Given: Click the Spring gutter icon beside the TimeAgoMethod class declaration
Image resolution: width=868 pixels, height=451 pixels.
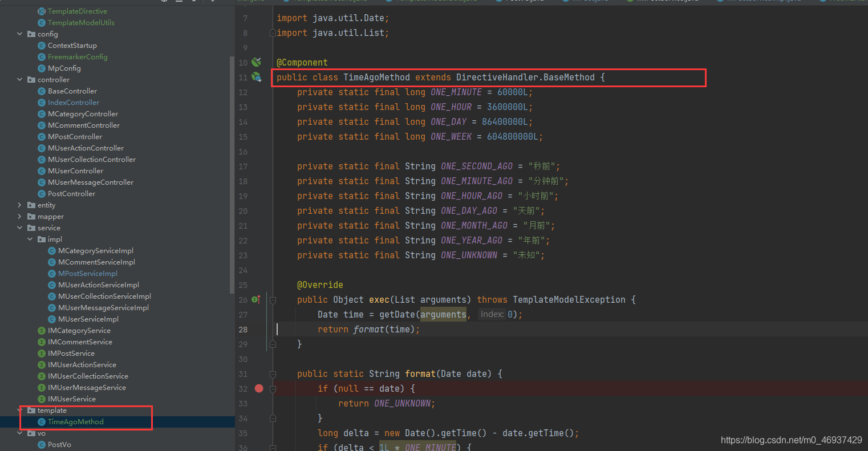Looking at the screenshot, I should (257, 77).
